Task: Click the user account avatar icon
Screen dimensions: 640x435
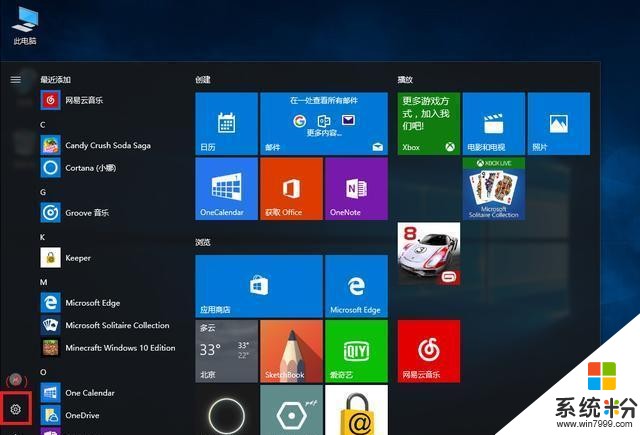Action: tap(16, 380)
